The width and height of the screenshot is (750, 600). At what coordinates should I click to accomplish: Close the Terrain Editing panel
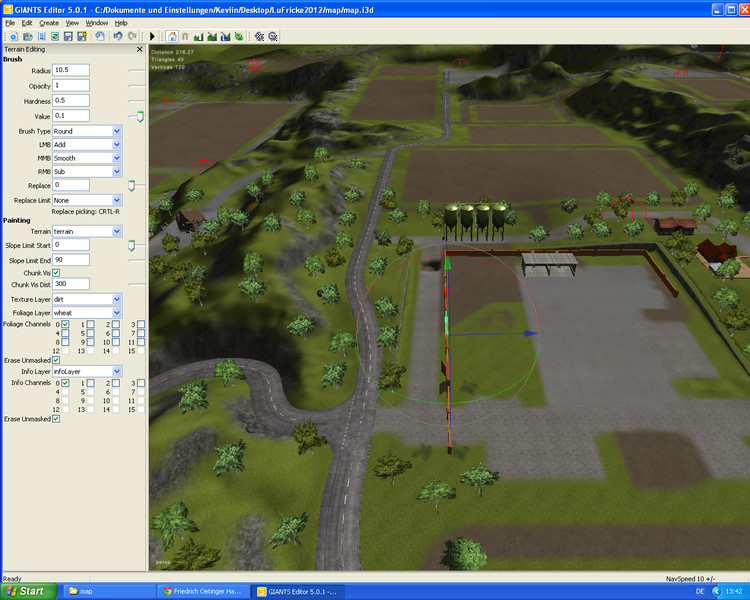pos(140,49)
